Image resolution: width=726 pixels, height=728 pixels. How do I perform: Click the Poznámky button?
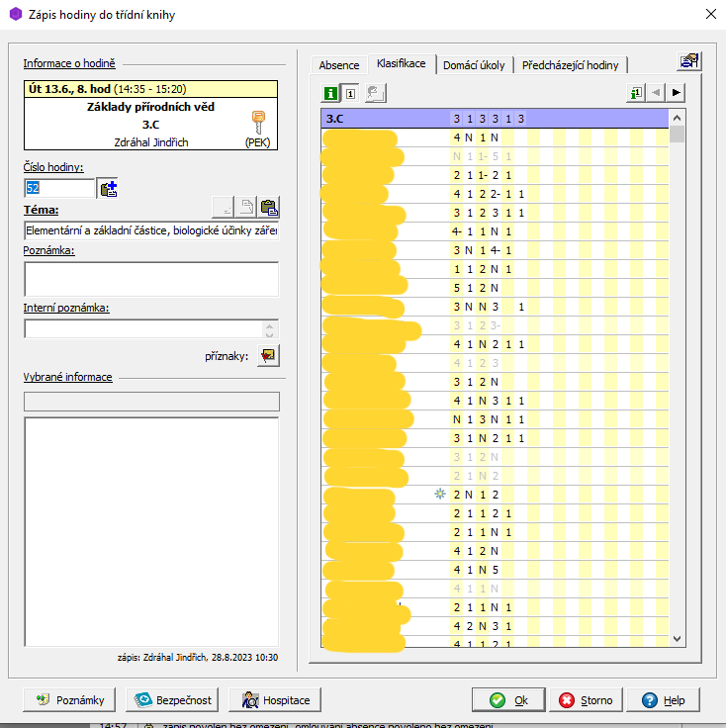(x=69, y=700)
